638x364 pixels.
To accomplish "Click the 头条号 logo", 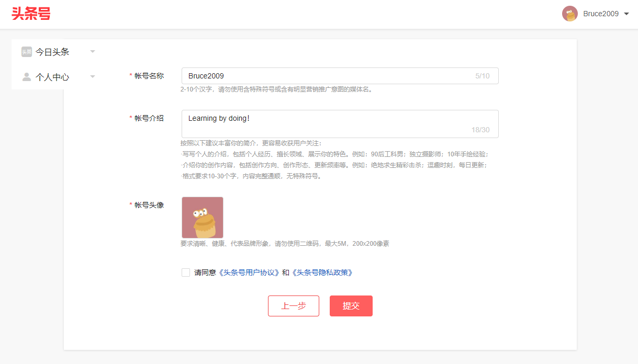I will pyautogui.click(x=31, y=14).
